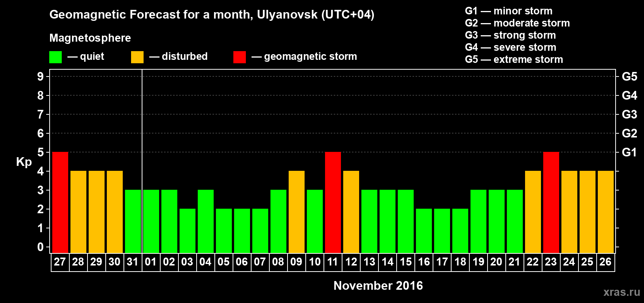This screenshot has height=303, width=644.
Task: Click the red geomagnetic storm legend swatch
Action: point(239,57)
